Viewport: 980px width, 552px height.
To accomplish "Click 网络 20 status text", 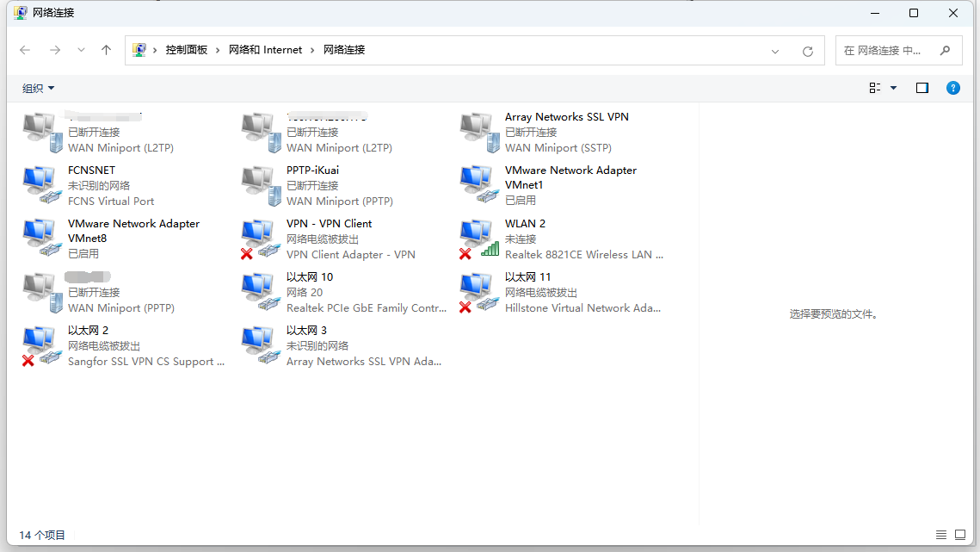I will click(305, 292).
